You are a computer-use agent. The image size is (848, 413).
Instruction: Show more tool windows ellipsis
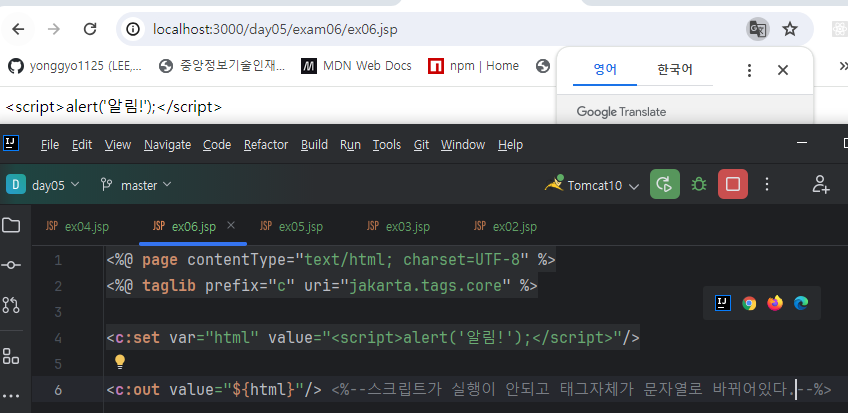tap(11, 396)
